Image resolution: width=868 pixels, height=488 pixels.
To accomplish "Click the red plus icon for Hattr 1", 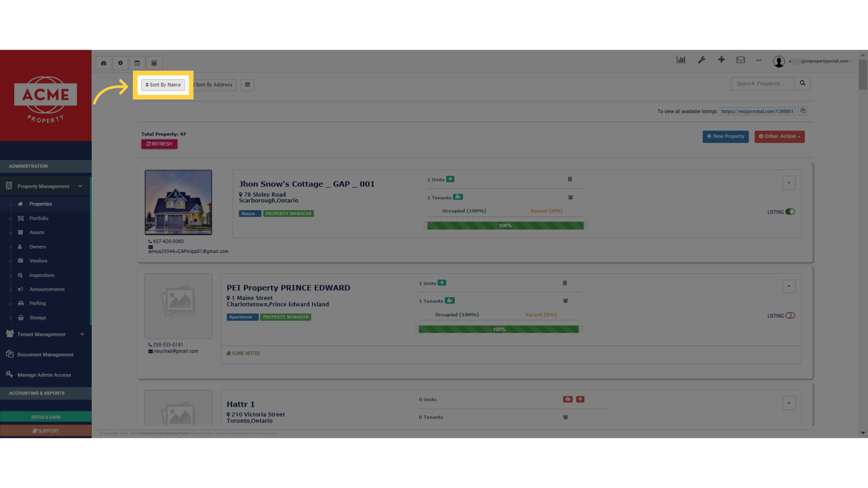I will point(580,399).
